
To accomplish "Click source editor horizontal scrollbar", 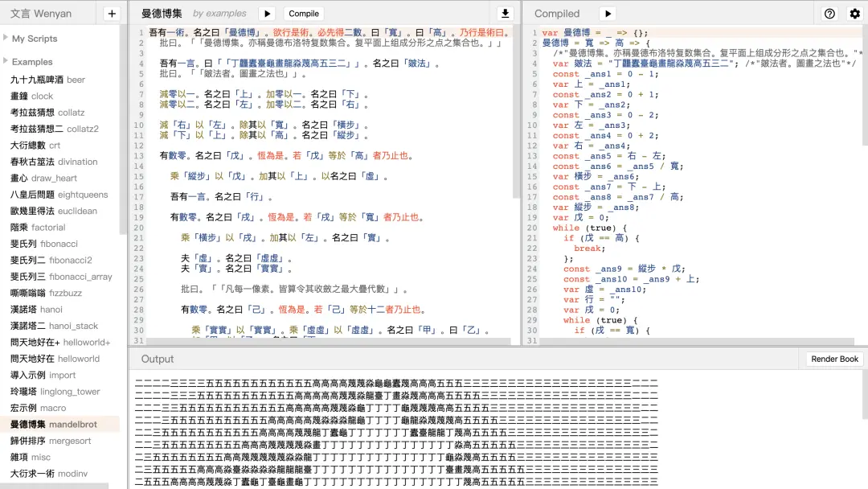I will (x=329, y=341).
